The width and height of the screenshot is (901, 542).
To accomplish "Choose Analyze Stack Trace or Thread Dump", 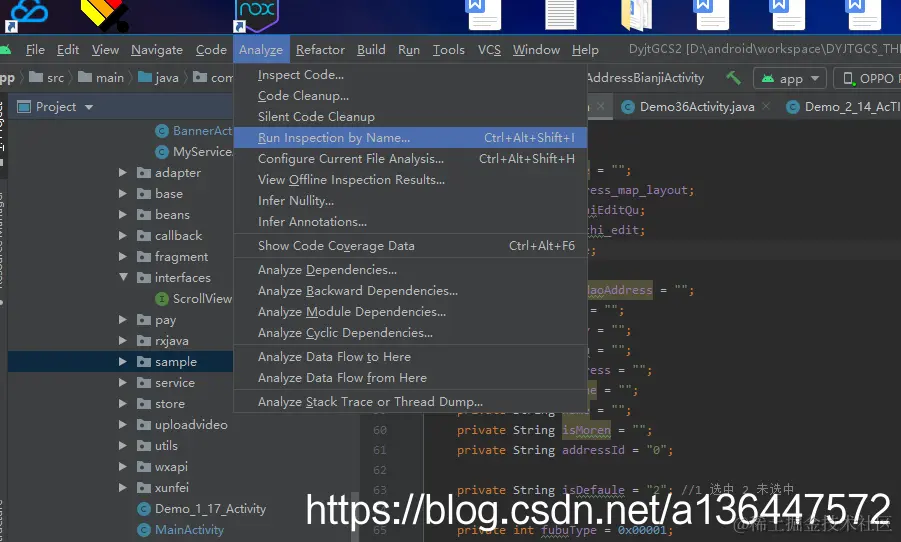I will pyautogui.click(x=410, y=402).
